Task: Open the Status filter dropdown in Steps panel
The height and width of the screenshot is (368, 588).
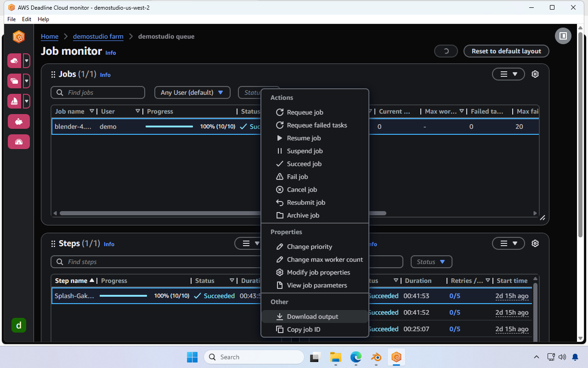Action: 431,261
